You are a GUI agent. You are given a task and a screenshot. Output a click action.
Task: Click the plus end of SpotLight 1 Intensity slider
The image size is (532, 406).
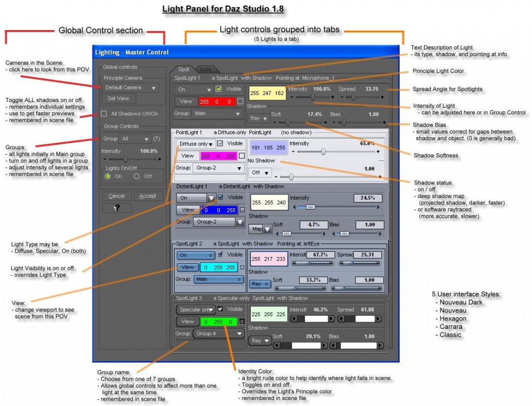pos(332,97)
